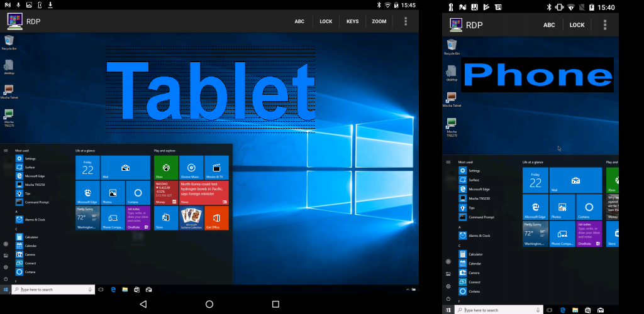The image size is (644, 314).
Task: Open the Photos tile on tablet
Action: coord(113,193)
